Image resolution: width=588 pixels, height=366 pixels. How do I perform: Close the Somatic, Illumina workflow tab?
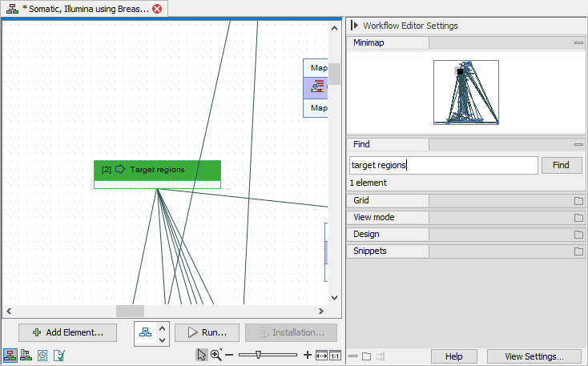pyautogui.click(x=157, y=9)
